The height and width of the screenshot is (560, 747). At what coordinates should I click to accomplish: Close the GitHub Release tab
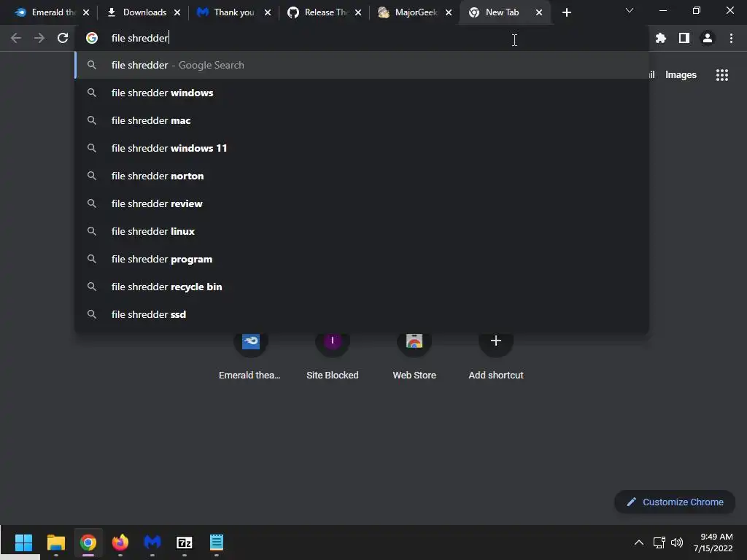(358, 12)
